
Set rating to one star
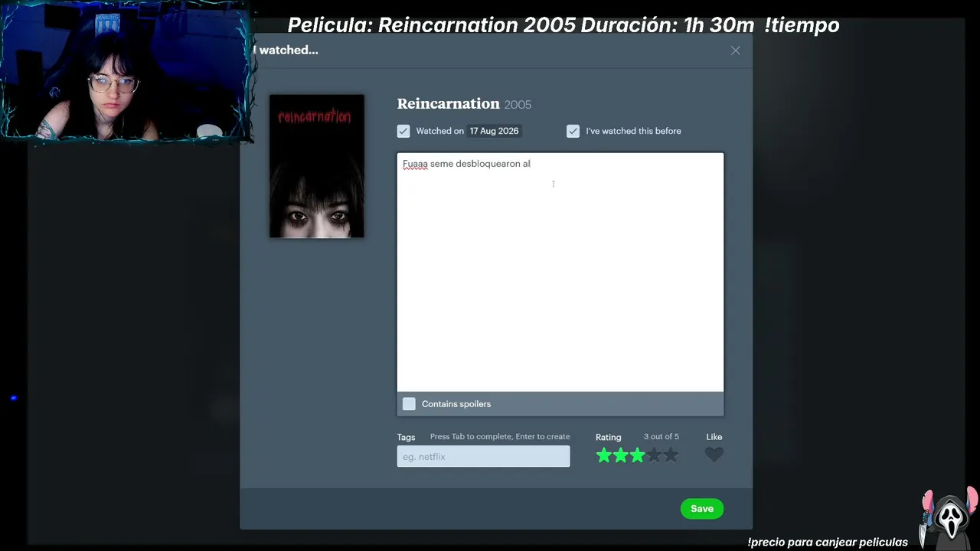[x=604, y=455]
